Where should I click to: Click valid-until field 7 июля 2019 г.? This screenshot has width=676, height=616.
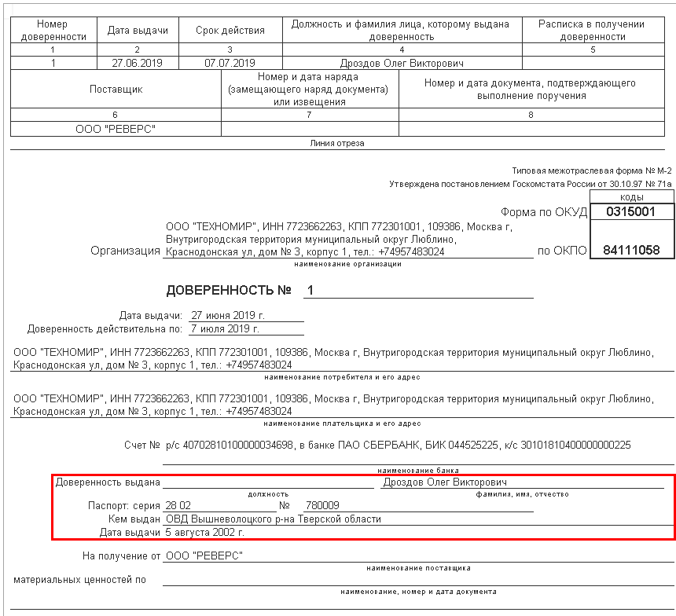click(246, 329)
